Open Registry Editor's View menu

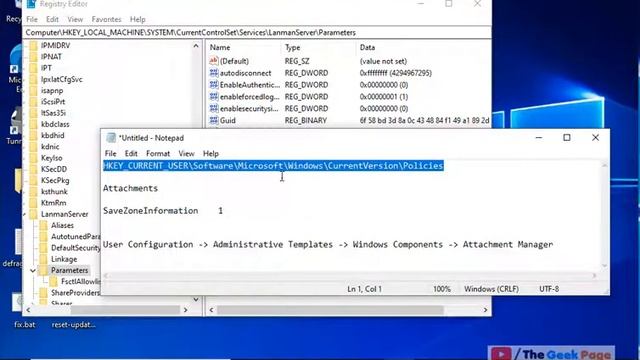[x=75, y=19]
